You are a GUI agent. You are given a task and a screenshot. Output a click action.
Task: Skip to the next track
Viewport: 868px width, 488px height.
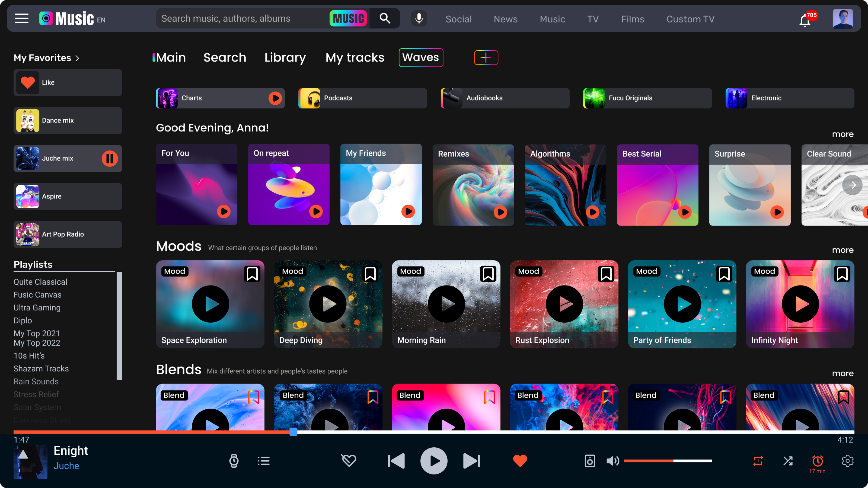pyautogui.click(x=472, y=461)
